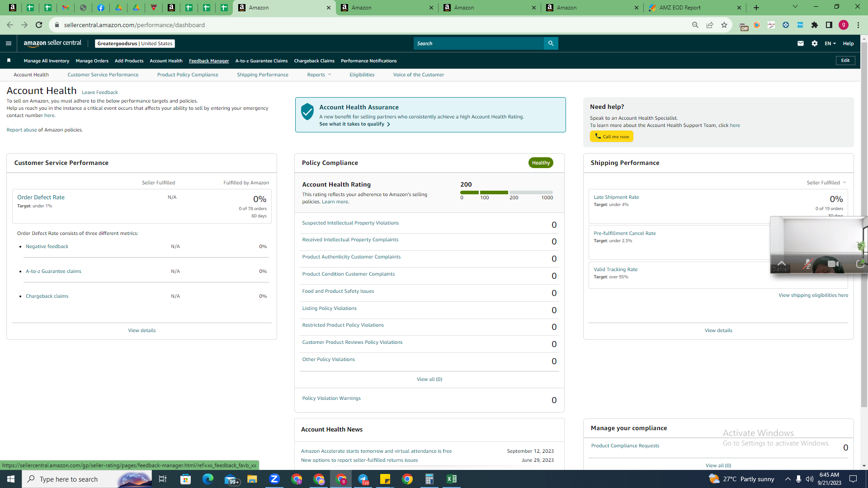The image size is (868, 488).
Task: Click the Chrome profile avatar
Action: click(x=844, y=25)
